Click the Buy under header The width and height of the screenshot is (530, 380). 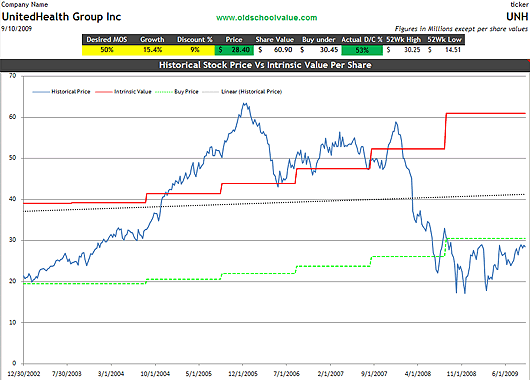pos(318,40)
